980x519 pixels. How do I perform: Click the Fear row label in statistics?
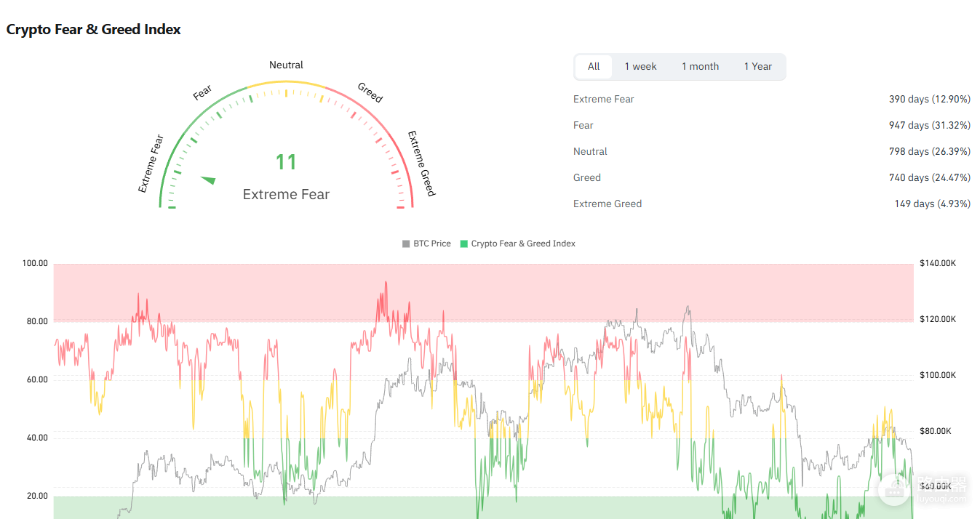point(583,125)
